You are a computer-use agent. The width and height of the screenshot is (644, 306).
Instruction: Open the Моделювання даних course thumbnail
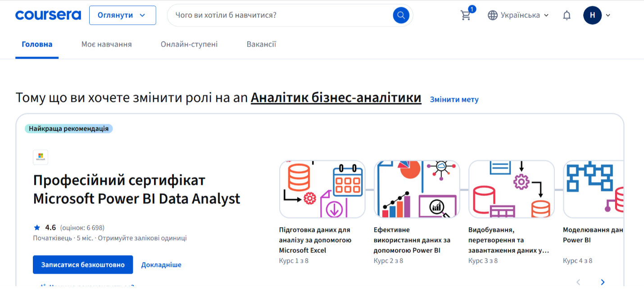click(593, 189)
